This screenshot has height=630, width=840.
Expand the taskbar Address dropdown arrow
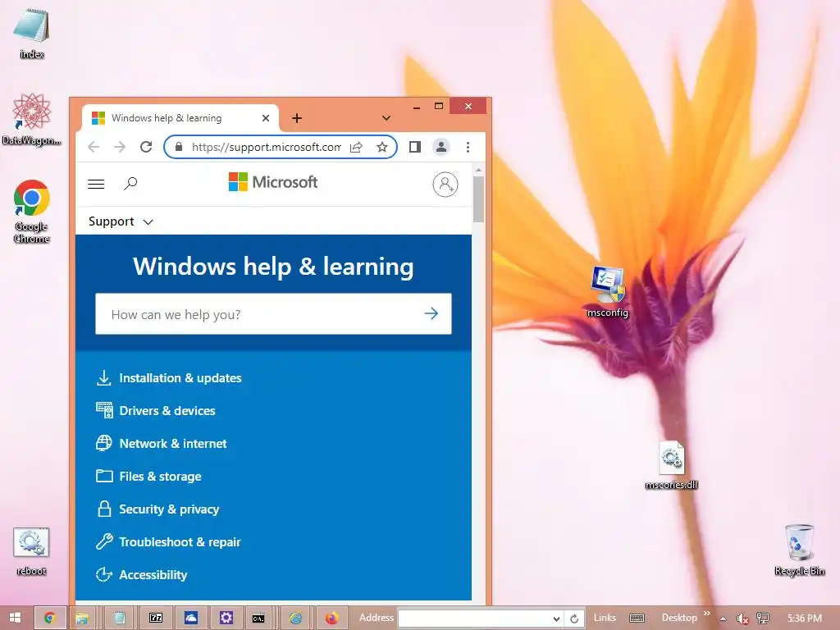[557, 619]
